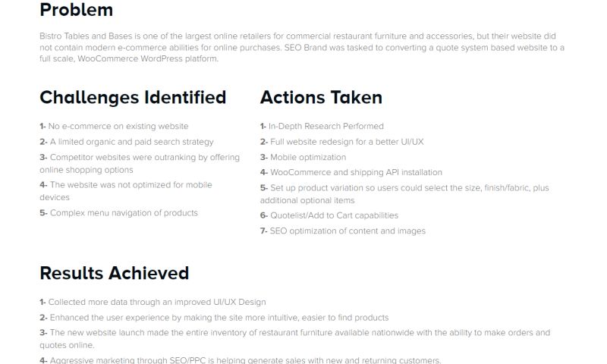
Task: Click the 'Set up product variation' action
Action: click(404, 193)
